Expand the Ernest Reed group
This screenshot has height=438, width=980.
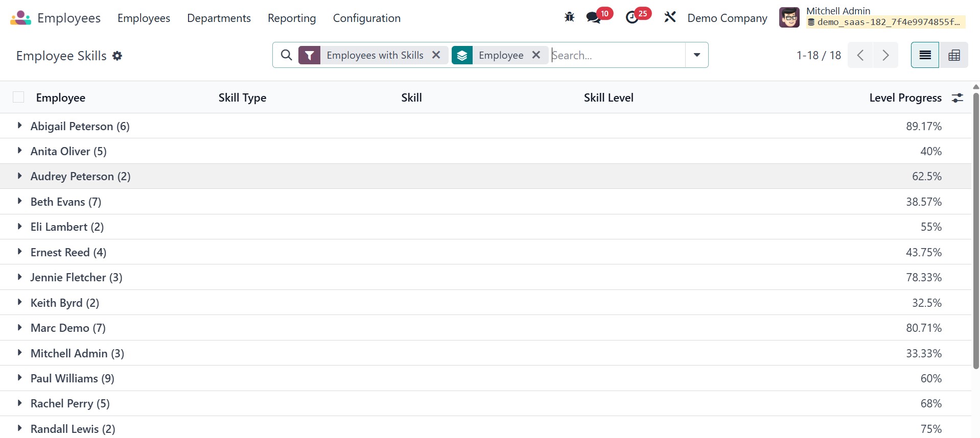[19, 252]
